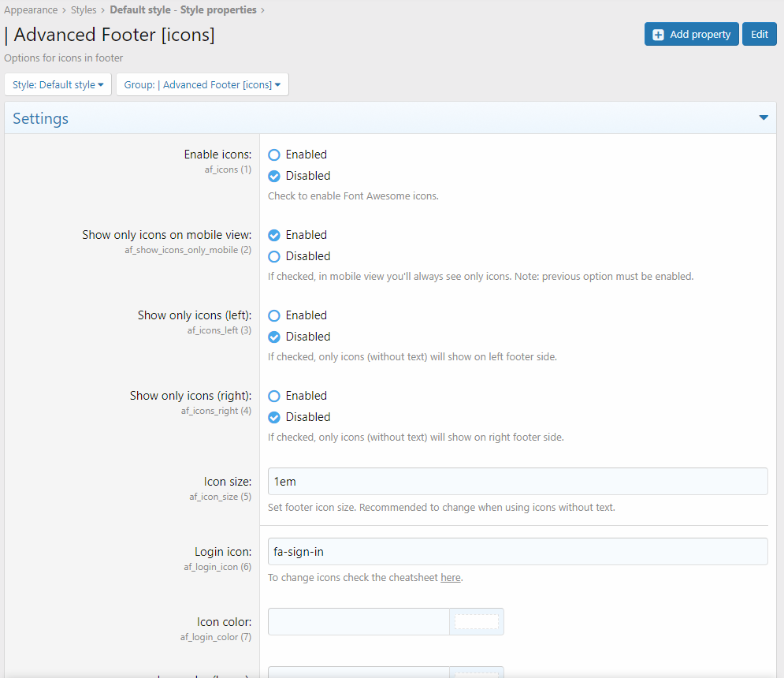This screenshot has height=678, width=784.
Task: Open Styles breadcrumb link
Action: (84, 10)
